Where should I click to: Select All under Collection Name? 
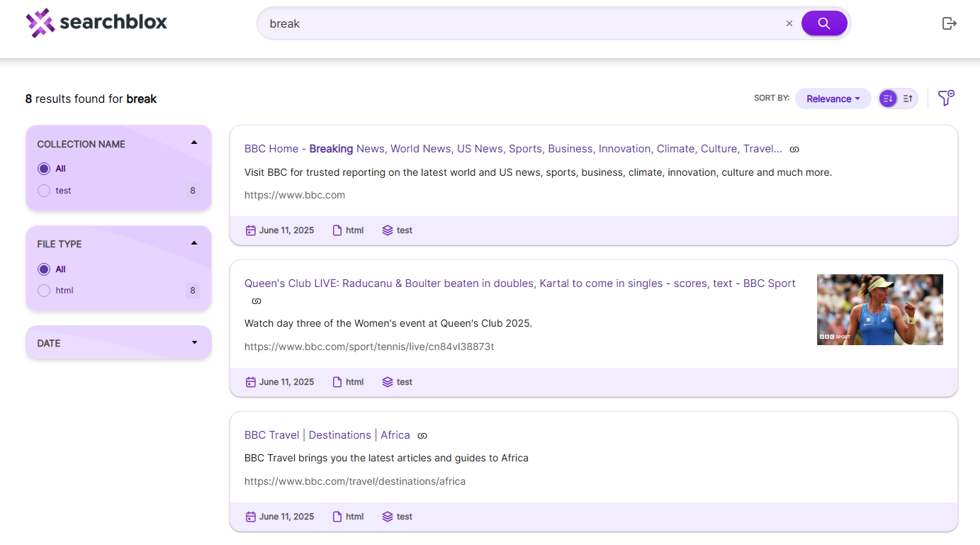tap(44, 169)
